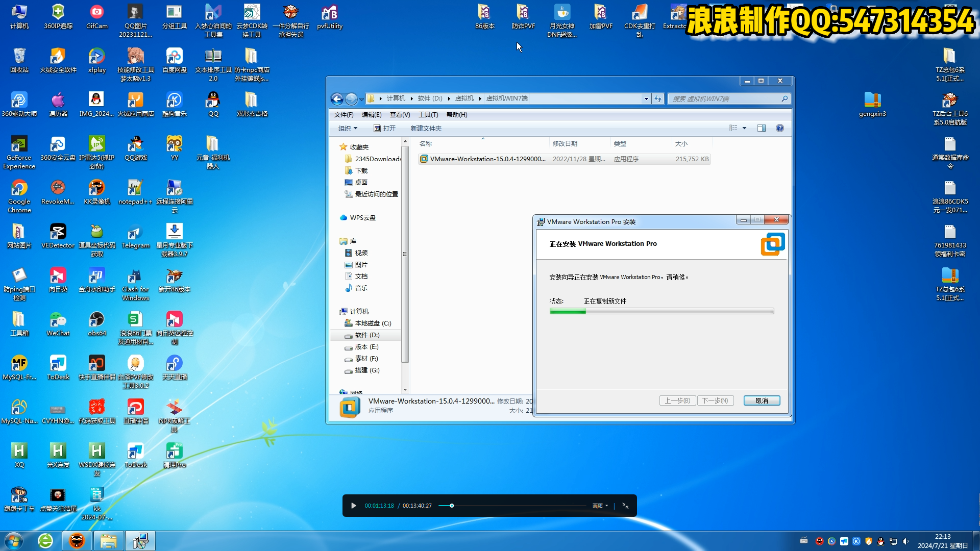Click the Explorer back arrow button
Image resolution: width=980 pixels, height=551 pixels.
(x=337, y=98)
